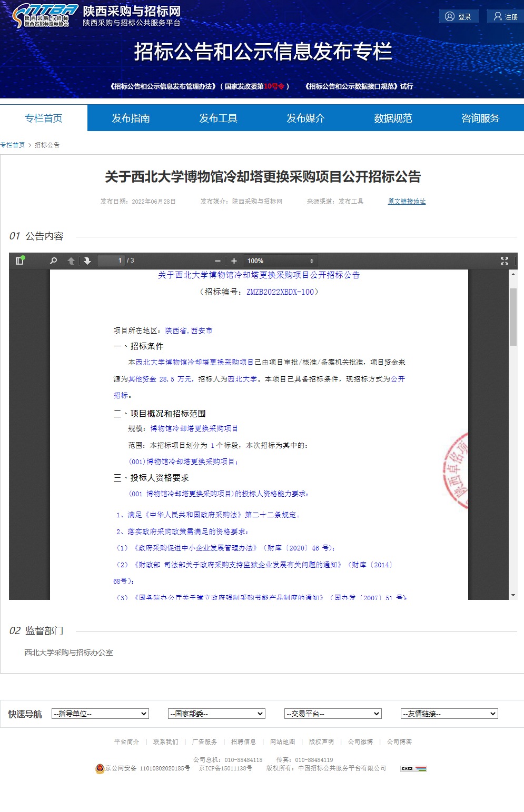Click 专栏首页 breadcrumb link
Screen dimensions: 524x812
(13, 145)
